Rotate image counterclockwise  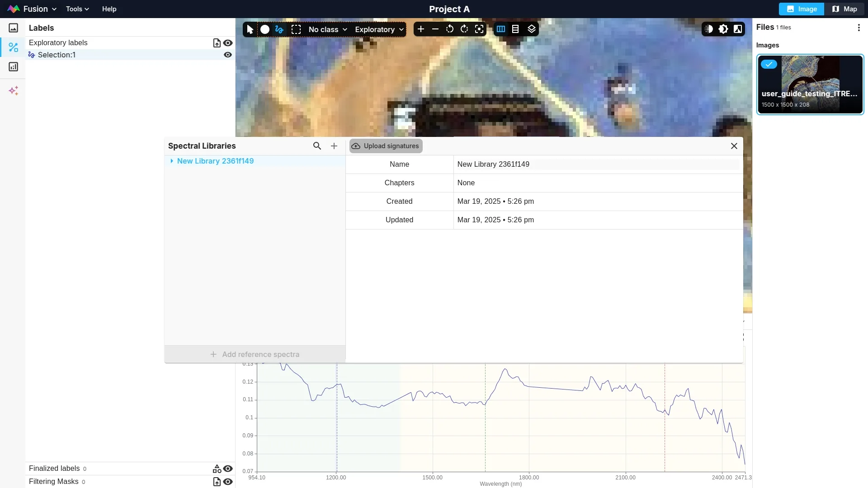tap(450, 29)
